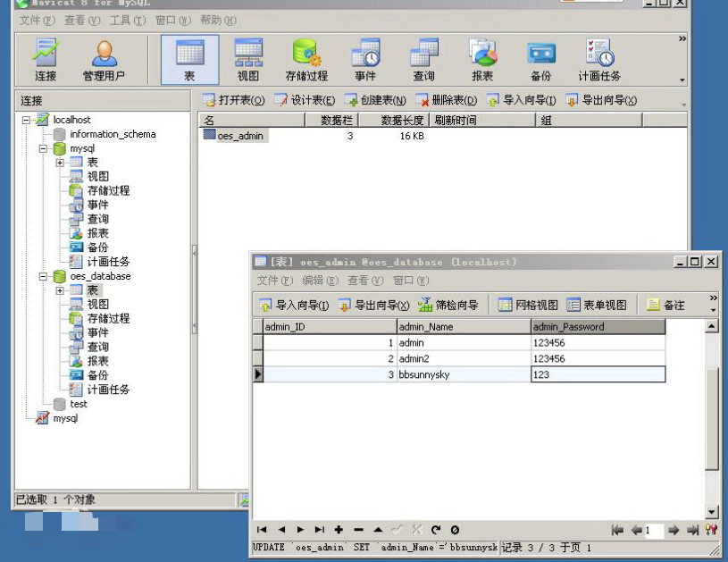The width and height of the screenshot is (728, 562).
Task: Select oes_admin table in object list
Action: pyautogui.click(x=240, y=136)
